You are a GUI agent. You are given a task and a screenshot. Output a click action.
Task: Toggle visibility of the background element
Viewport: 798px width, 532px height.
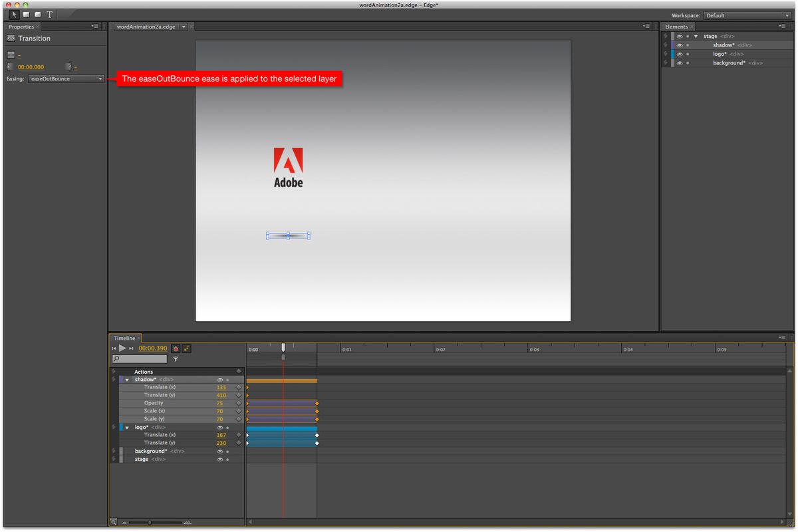click(680, 63)
